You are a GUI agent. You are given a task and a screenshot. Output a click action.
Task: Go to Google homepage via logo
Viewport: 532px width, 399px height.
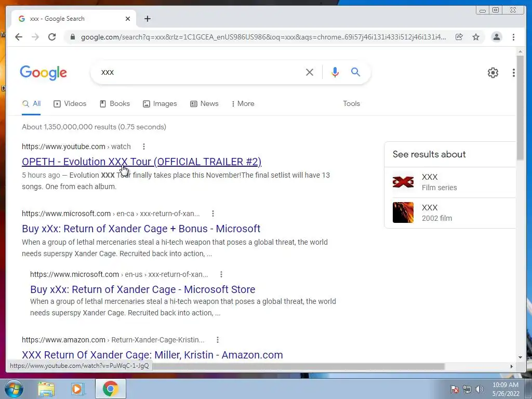pos(44,73)
